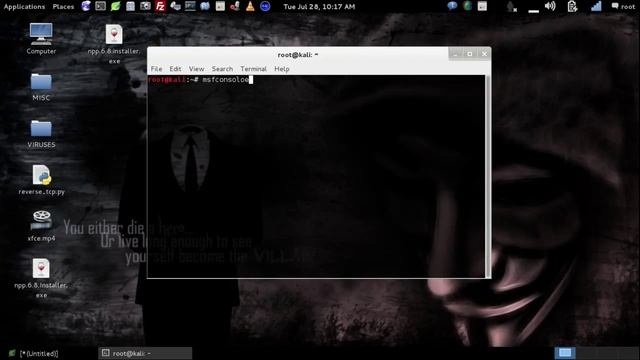Open the chat bubble indicator in panel

click(452, 6)
